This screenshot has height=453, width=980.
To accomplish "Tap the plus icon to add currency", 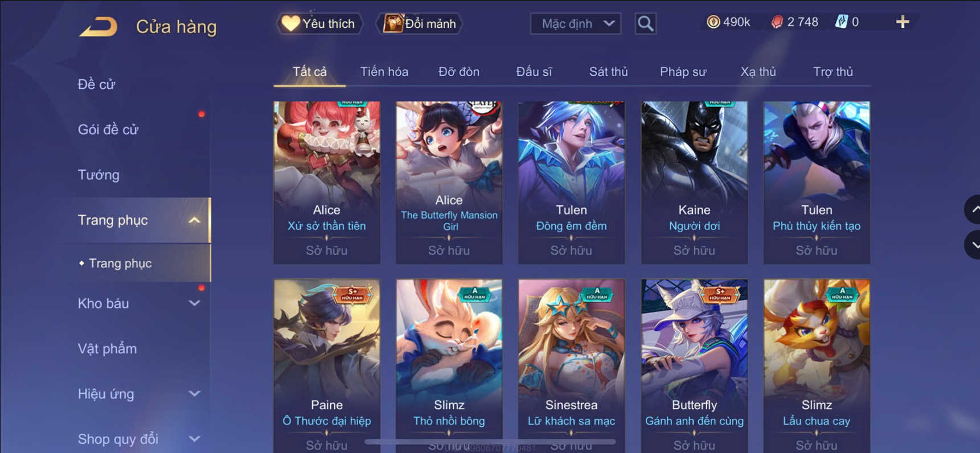I will [x=903, y=22].
